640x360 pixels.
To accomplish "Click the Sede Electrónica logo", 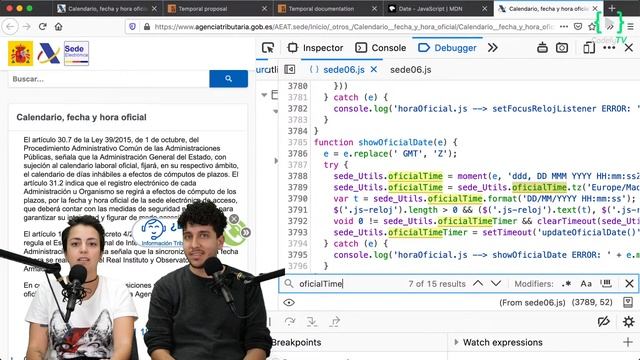I will (76, 53).
